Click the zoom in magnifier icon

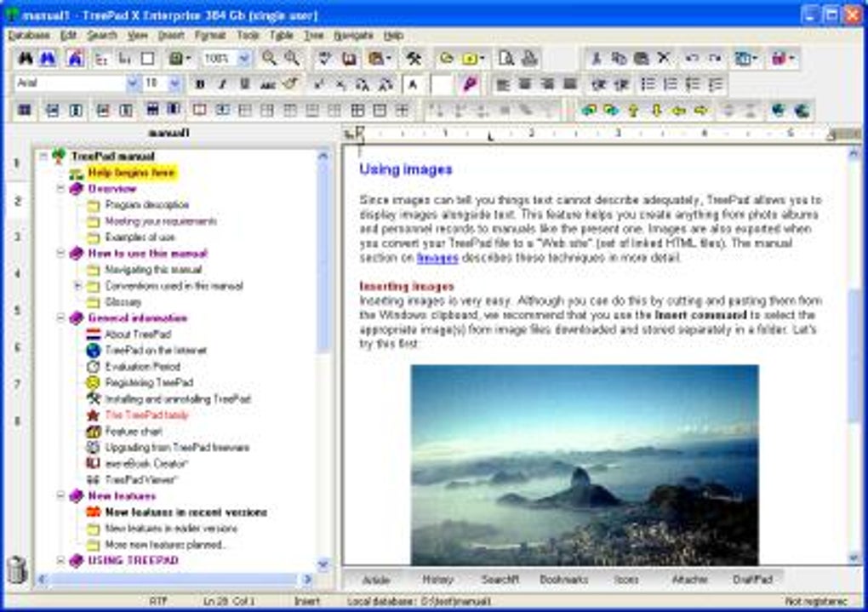click(269, 58)
